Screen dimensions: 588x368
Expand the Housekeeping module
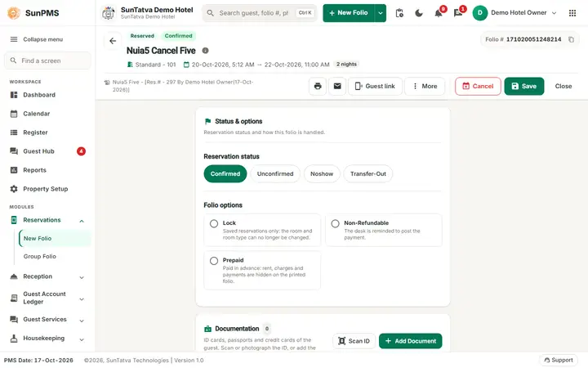pyautogui.click(x=82, y=339)
